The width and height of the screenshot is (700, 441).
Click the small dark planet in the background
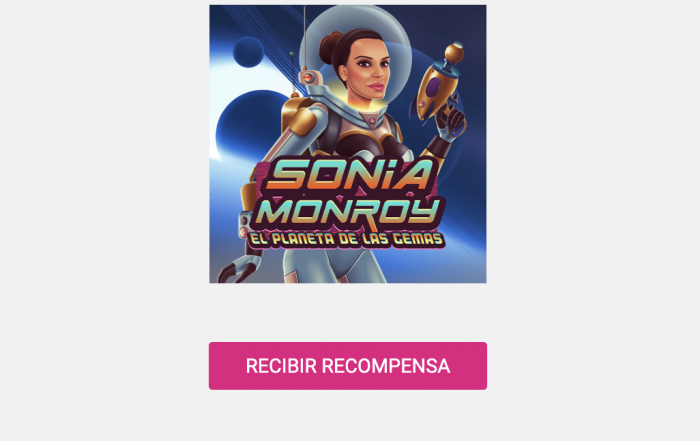pos(248,52)
